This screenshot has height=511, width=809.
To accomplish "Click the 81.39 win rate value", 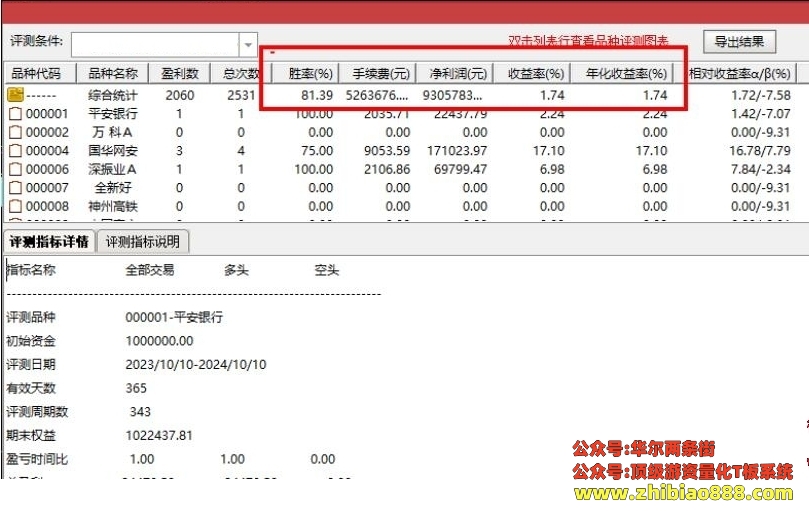I will click(317, 95).
